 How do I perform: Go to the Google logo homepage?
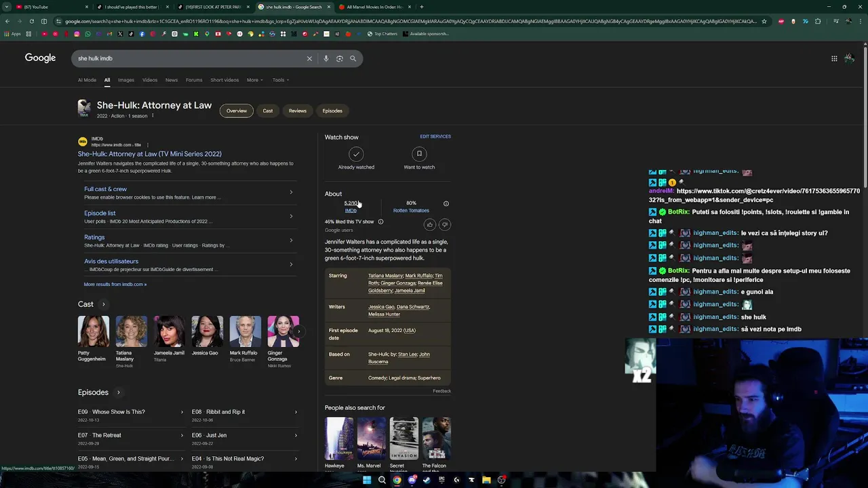pos(41,58)
